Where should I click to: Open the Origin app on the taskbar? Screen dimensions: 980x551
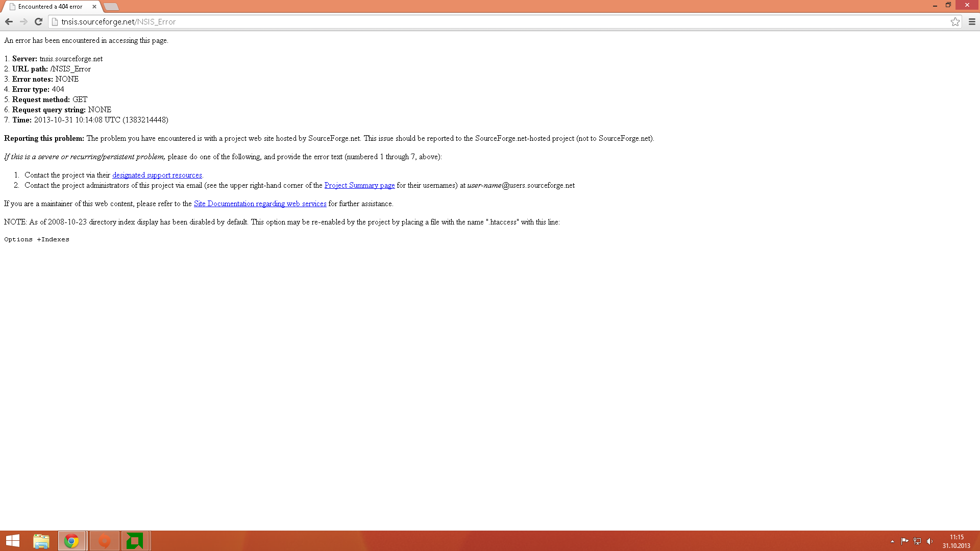click(x=104, y=541)
